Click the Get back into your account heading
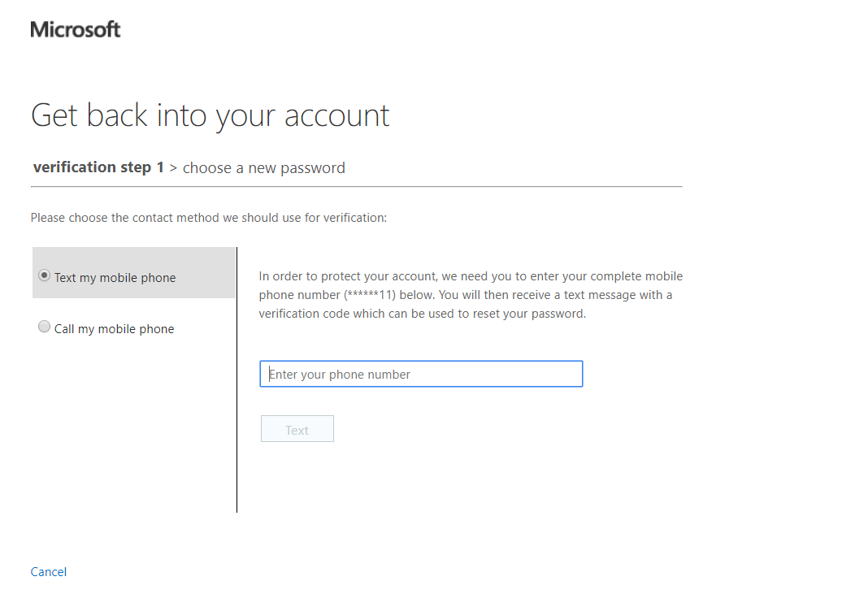The height and width of the screenshot is (607, 868). click(210, 115)
